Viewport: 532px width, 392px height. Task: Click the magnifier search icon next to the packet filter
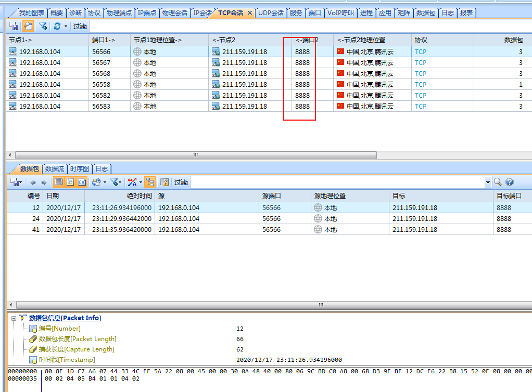pos(498,182)
